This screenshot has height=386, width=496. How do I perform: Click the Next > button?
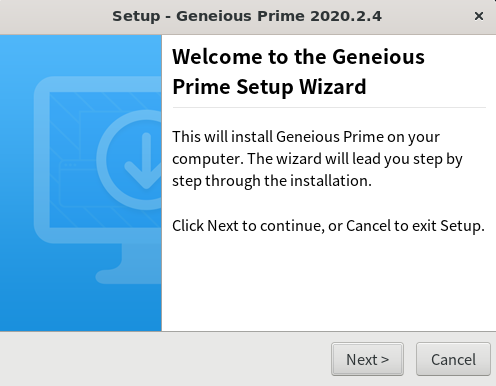coord(367,359)
